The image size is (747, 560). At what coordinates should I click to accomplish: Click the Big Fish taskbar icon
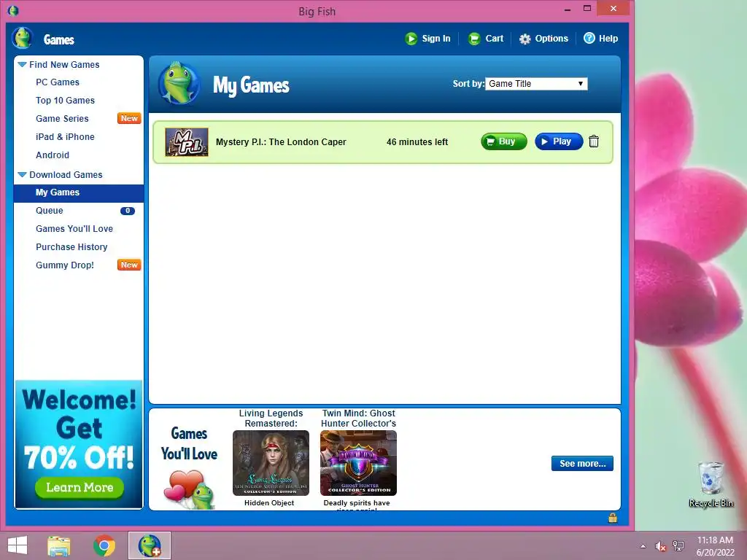tap(149, 545)
